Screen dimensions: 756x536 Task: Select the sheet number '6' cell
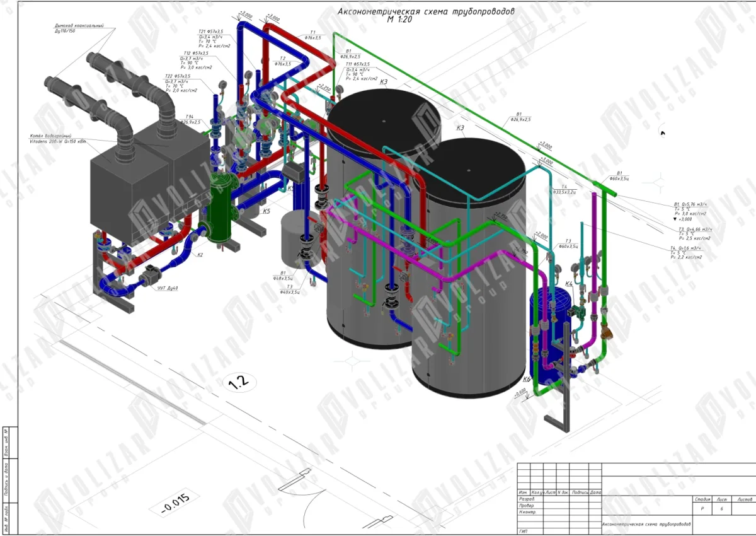722,509
